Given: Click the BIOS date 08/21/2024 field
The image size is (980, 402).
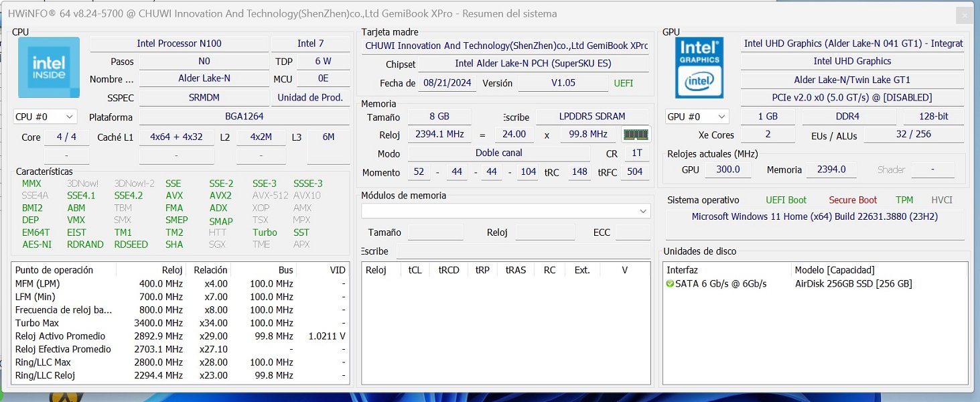Looking at the screenshot, I should (447, 84).
